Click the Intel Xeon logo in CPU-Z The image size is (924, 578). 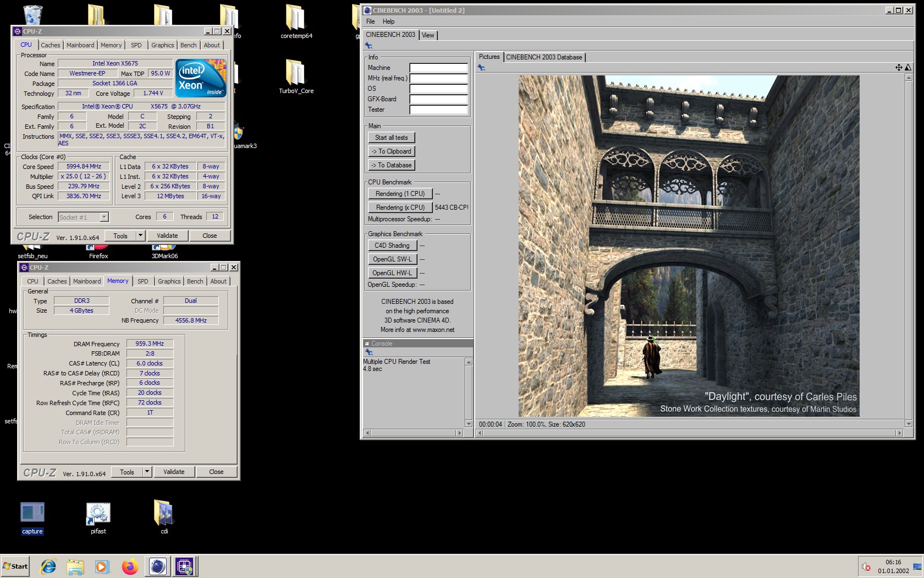coord(201,78)
